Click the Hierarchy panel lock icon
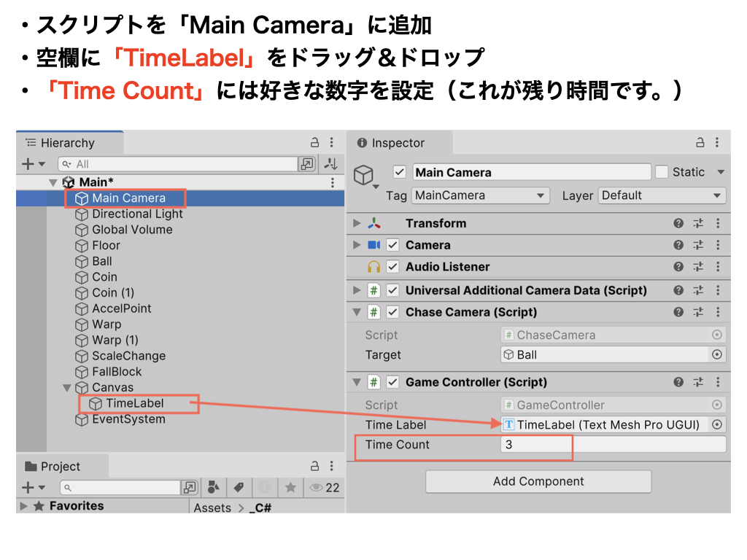 point(315,143)
